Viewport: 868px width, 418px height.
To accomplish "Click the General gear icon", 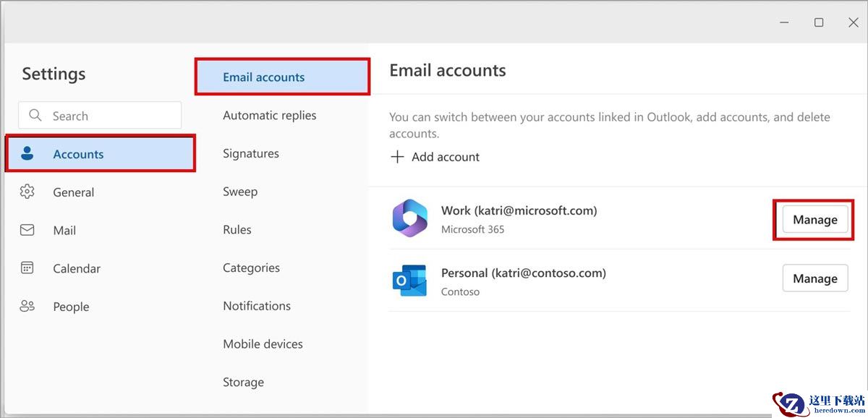I will [x=27, y=192].
